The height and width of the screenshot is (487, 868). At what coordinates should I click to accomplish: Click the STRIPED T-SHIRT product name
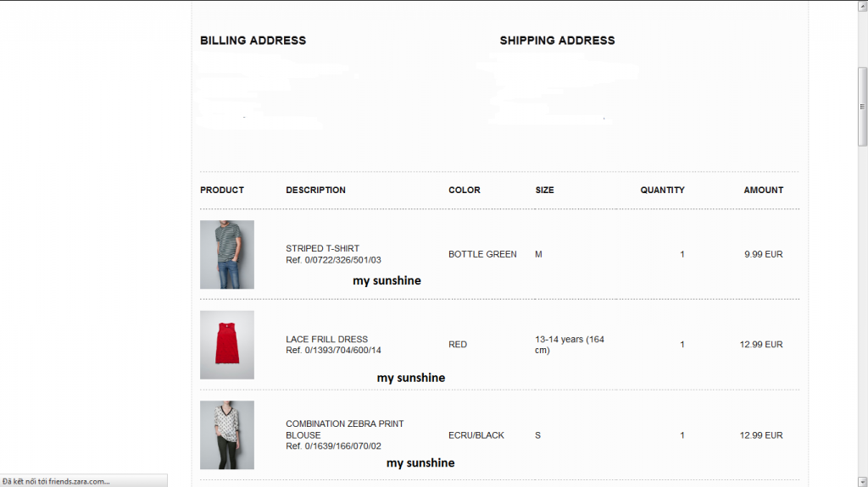point(323,248)
